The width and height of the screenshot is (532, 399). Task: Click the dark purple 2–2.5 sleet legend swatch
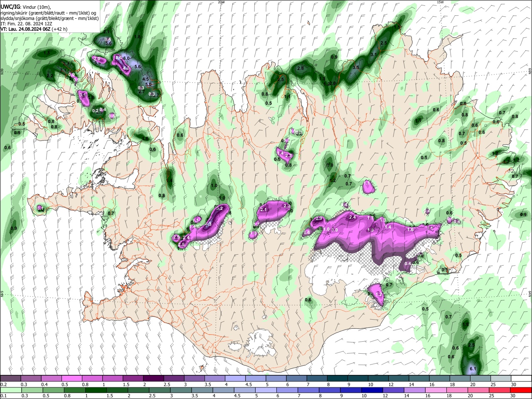(153, 378)
